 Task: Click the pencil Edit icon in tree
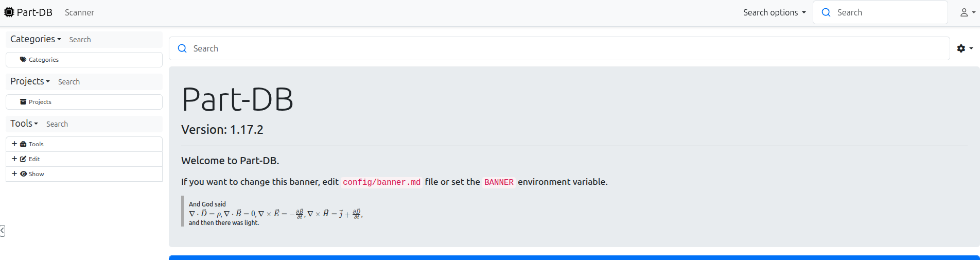(x=23, y=159)
